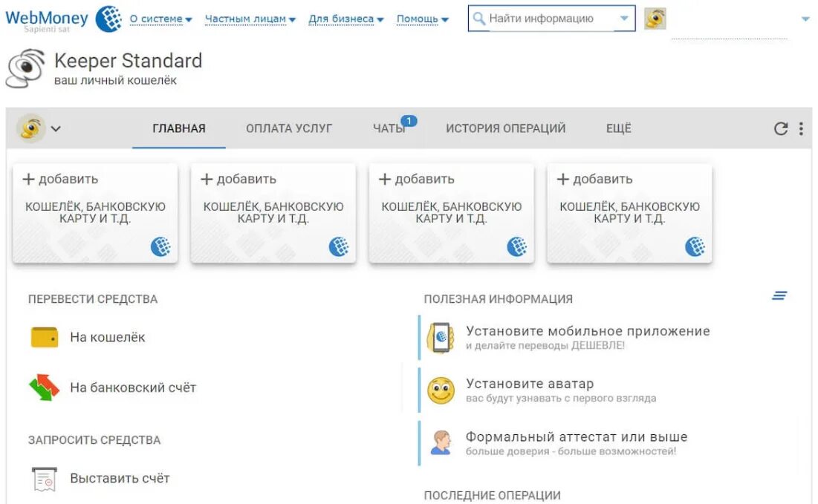Open the unread chats badge showing 1
Screen dimensions: 818x504
pos(409,121)
